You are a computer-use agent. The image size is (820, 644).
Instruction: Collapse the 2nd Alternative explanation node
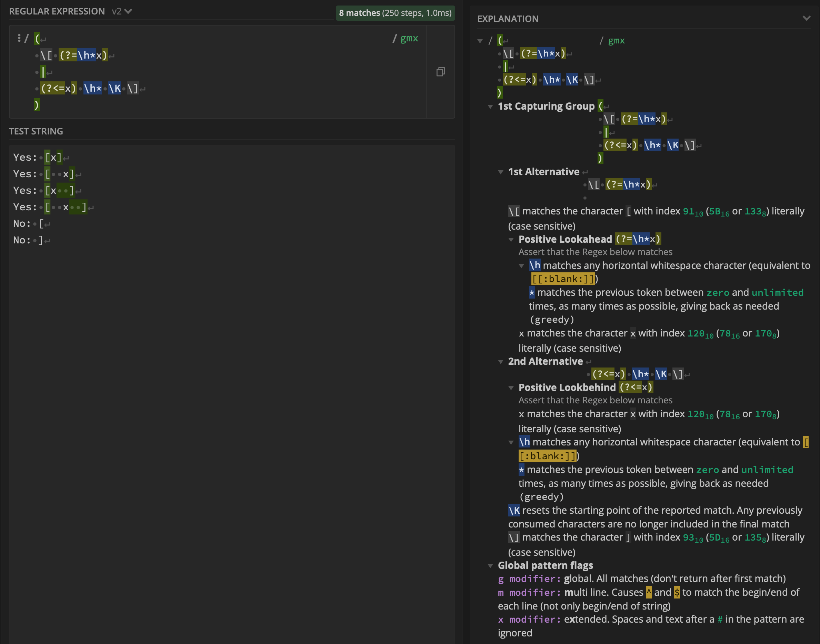(501, 362)
